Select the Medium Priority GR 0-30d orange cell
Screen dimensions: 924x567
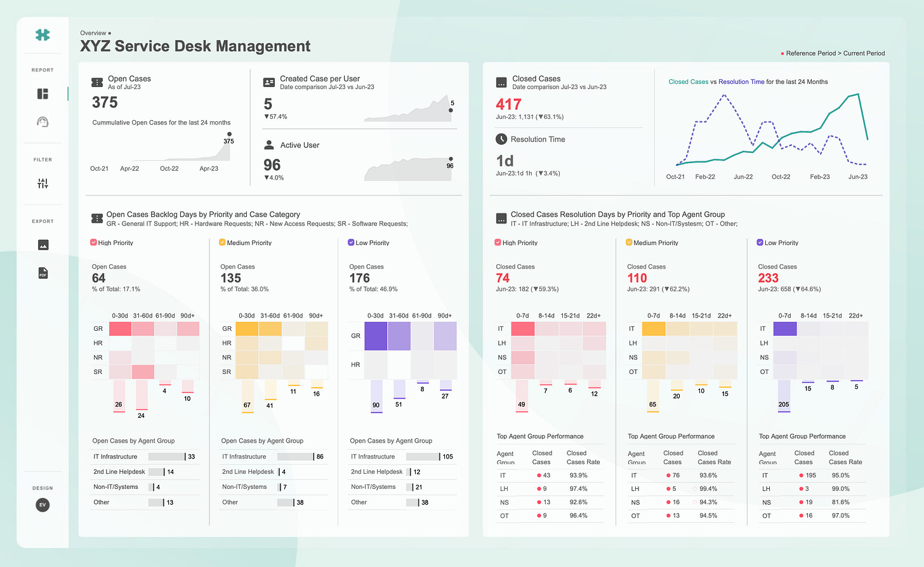247,329
